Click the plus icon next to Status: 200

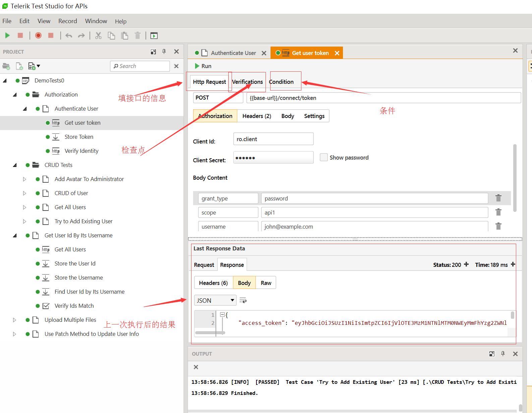(x=466, y=264)
